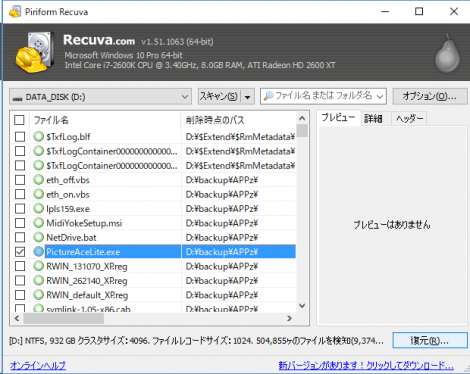Image resolution: width=470 pixels, height=374 pixels.
Task: Check the box for eth_off.vbs
Action: (x=20, y=180)
